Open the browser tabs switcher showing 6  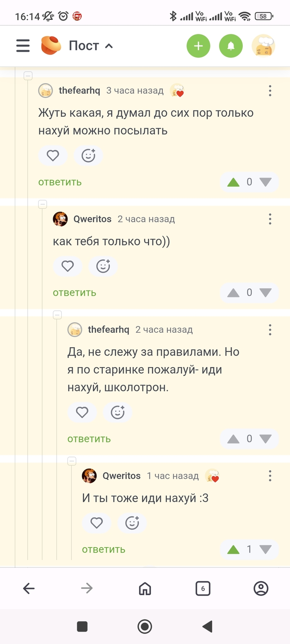pyautogui.click(x=203, y=588)
